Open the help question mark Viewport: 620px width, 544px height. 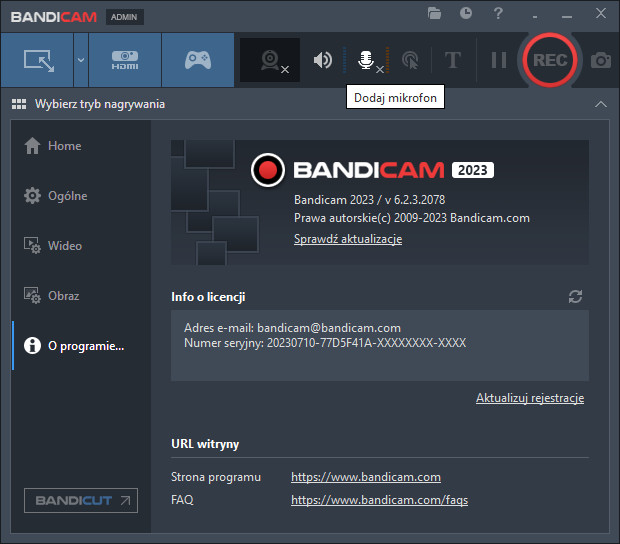click(x=498, y=13)
